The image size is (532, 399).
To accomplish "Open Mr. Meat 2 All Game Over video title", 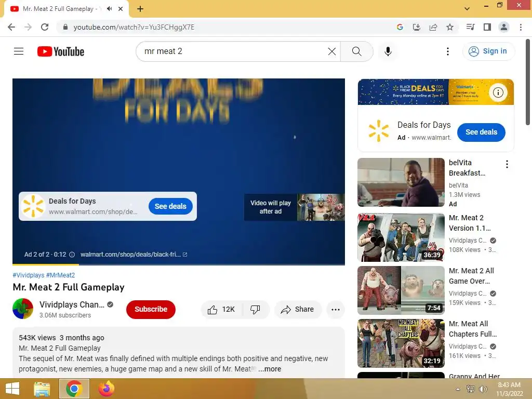I will point(472,276).
